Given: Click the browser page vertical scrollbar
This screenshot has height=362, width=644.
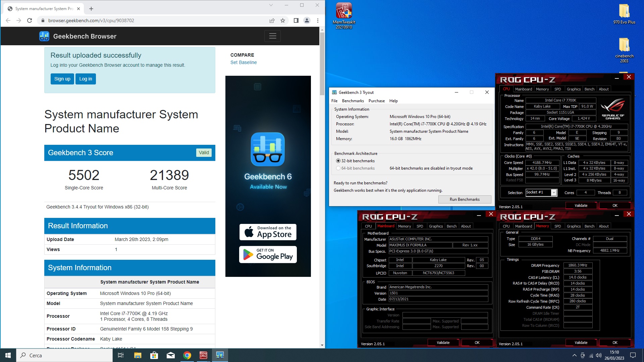Looking at the screenshot, I should tap(322, 64).
